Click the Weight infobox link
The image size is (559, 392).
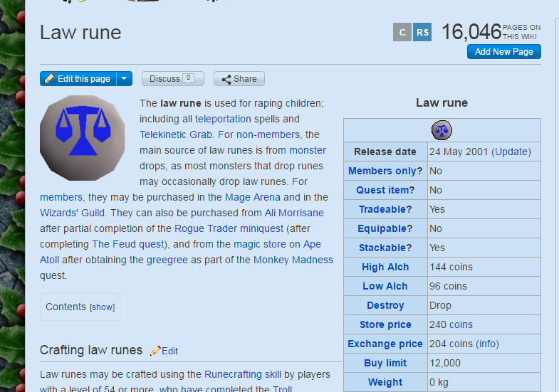[385, 382]
